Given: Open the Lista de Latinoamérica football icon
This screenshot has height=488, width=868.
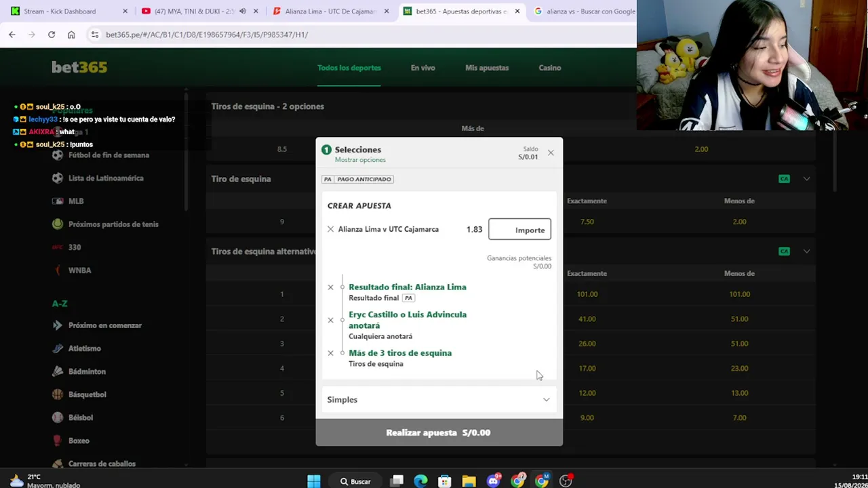Looking at the screenshot, I should (x=58, y=178).
